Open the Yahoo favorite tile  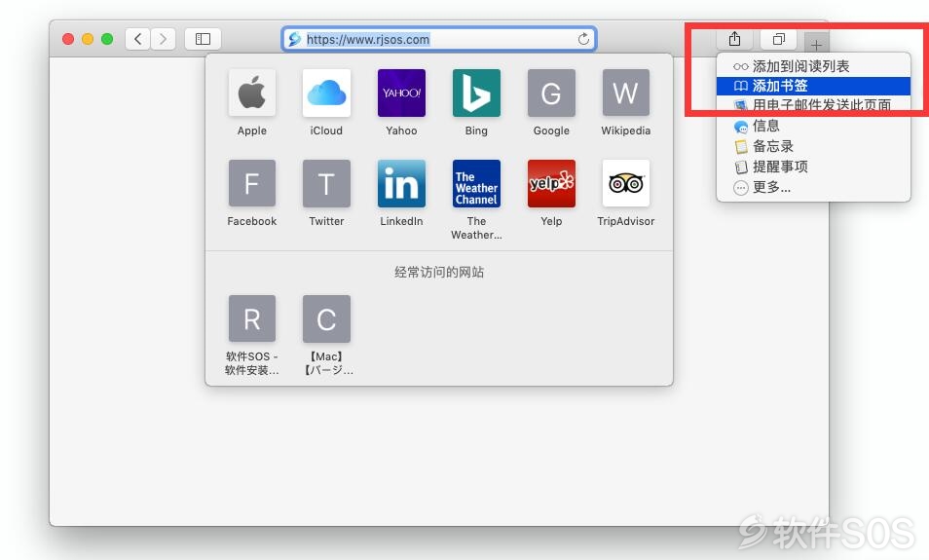[401, 93]
